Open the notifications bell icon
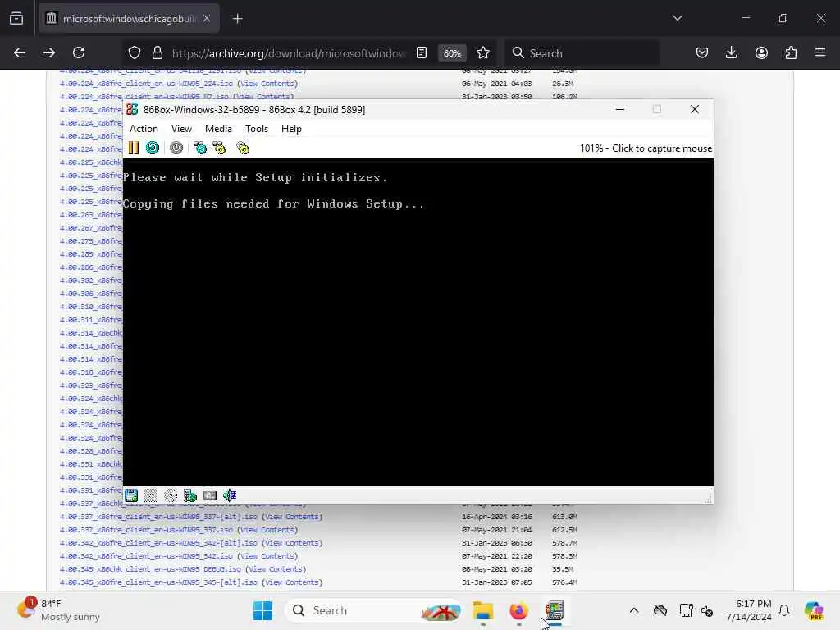This screenshot has width=840, height=630. [x=784, y=610]
